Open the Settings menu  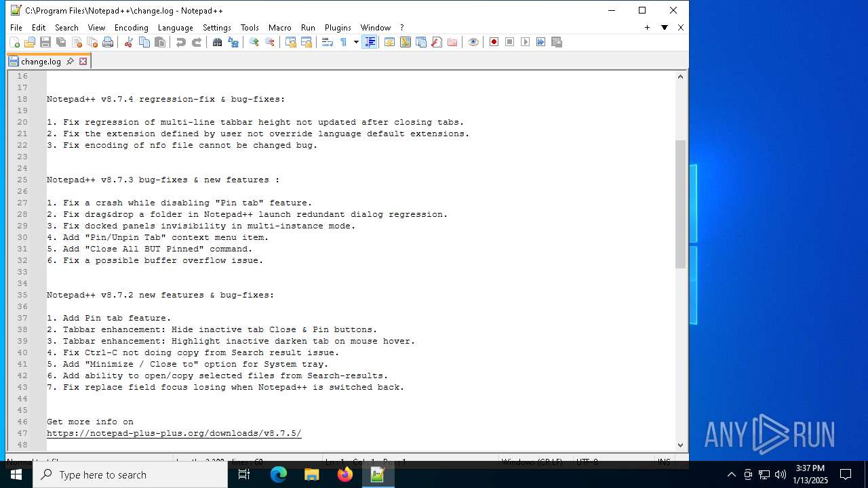coord(217,28)
